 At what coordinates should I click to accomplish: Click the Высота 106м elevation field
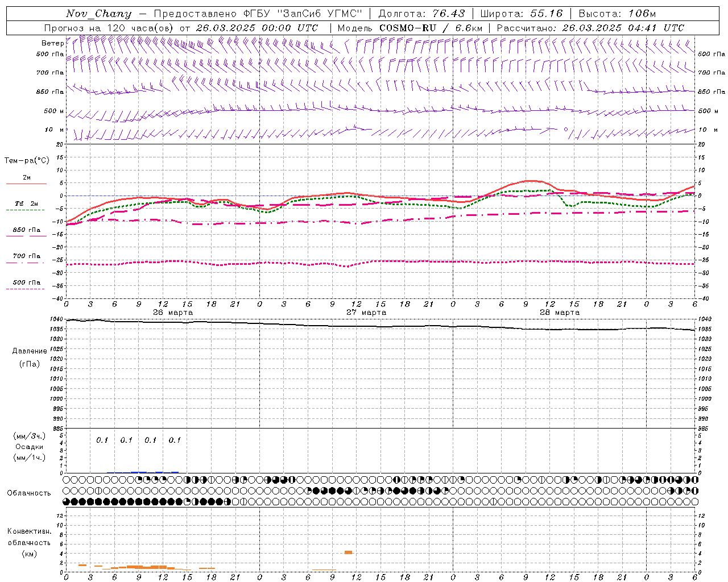coord(617,14)
